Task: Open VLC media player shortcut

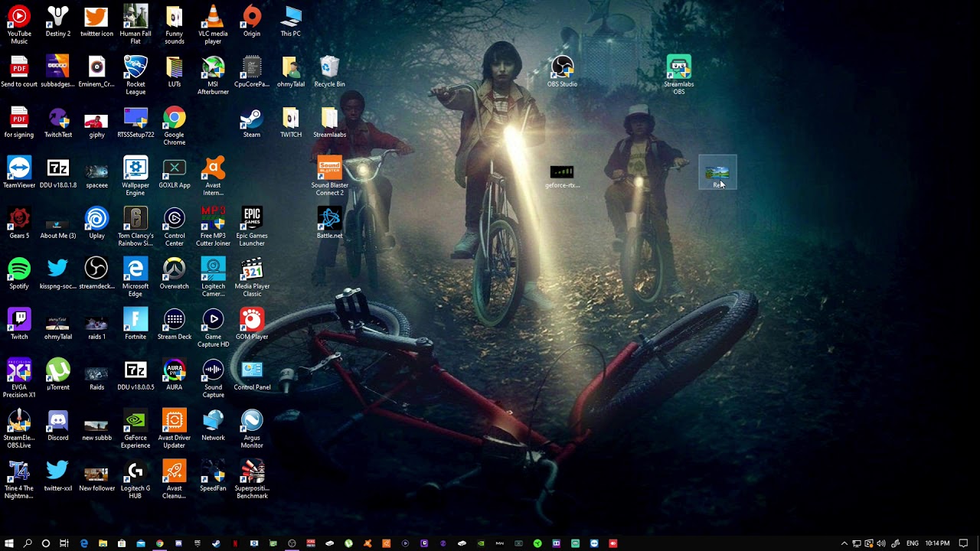Action: (x=213, y=24)
